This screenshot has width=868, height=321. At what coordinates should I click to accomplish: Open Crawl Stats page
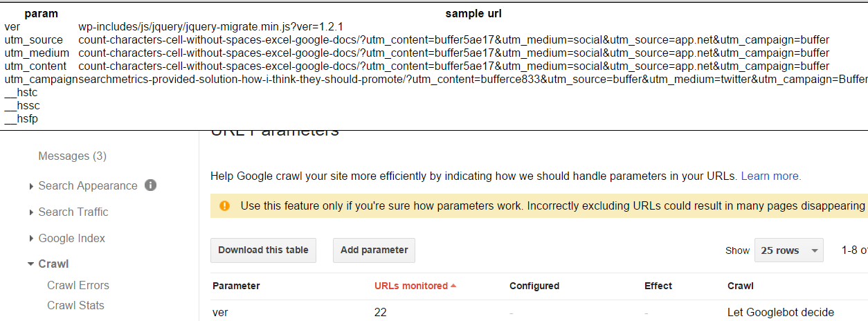tap(75, 305)
